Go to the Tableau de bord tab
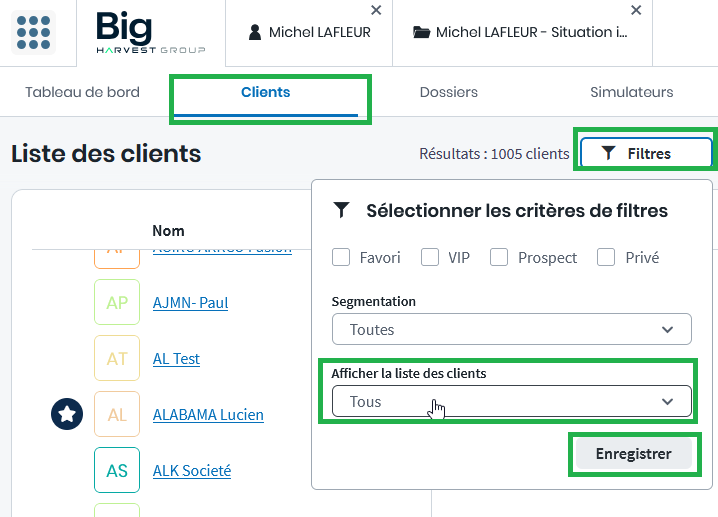718x517 pixels. (x=82, y=92)
